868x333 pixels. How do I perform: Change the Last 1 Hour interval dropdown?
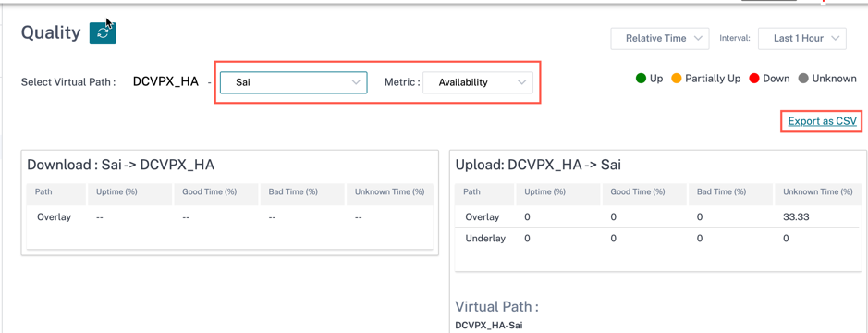802,38
